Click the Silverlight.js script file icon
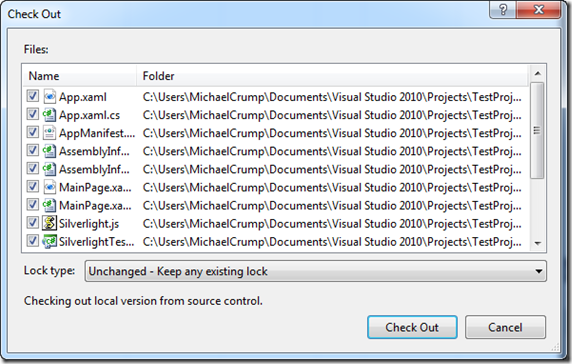 49,223
